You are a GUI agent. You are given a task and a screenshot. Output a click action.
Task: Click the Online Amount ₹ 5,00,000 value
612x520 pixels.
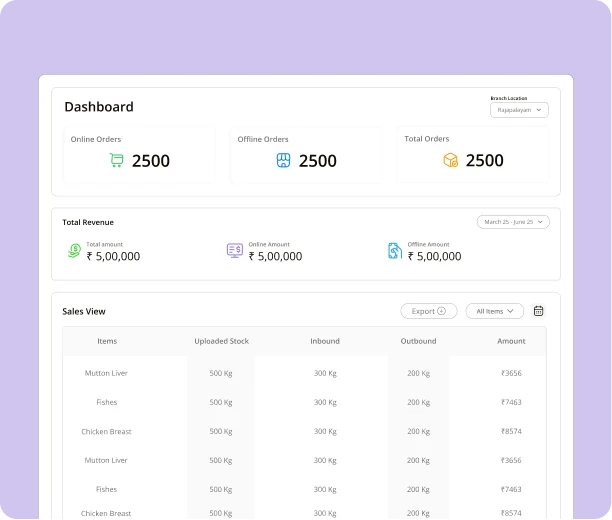pyautogui.click(x=275, y=256)
